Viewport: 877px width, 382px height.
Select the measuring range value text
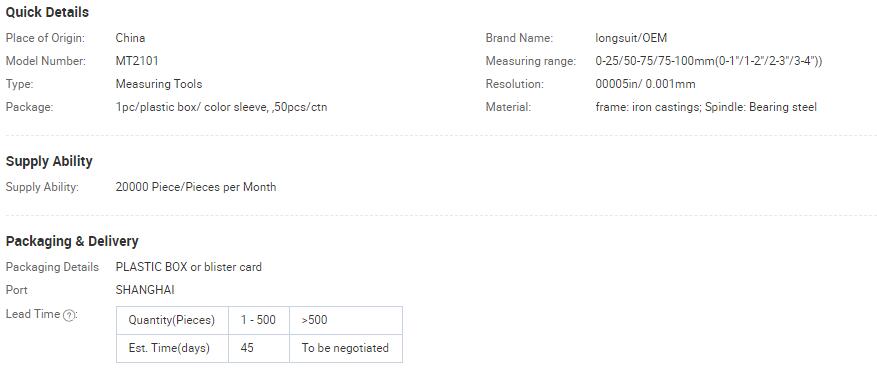709,61
